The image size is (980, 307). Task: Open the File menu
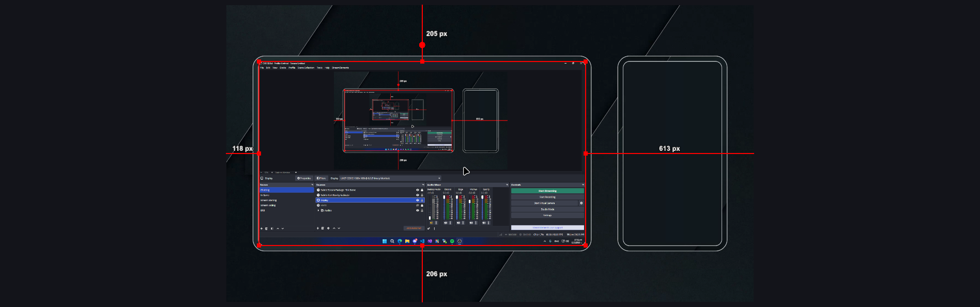(x=262, y=68)
